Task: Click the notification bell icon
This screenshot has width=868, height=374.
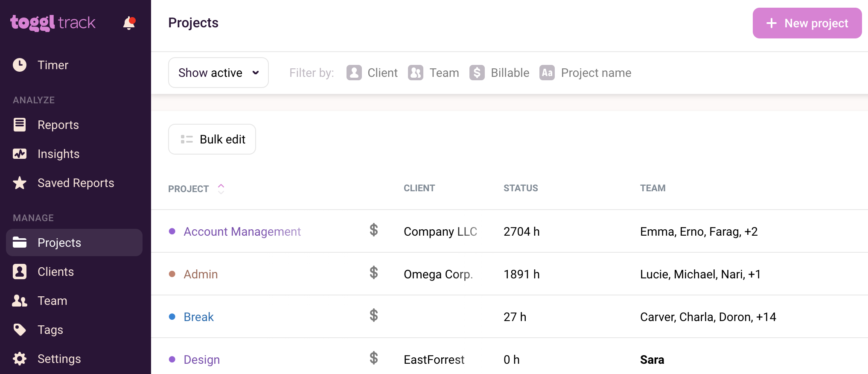Action: [129, 23]
